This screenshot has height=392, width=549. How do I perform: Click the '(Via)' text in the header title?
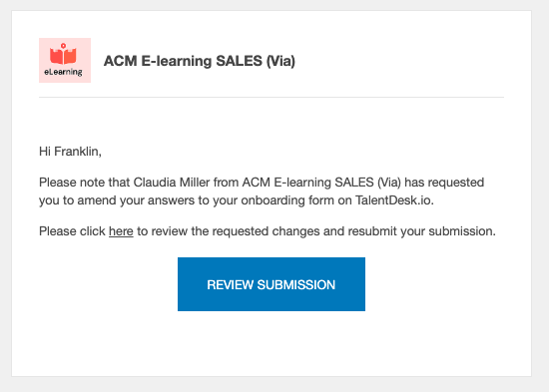tap(280, 61)
